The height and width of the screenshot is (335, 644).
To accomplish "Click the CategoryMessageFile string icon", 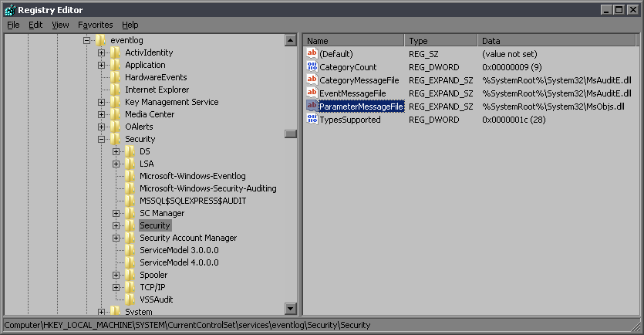I will point(312,80).
